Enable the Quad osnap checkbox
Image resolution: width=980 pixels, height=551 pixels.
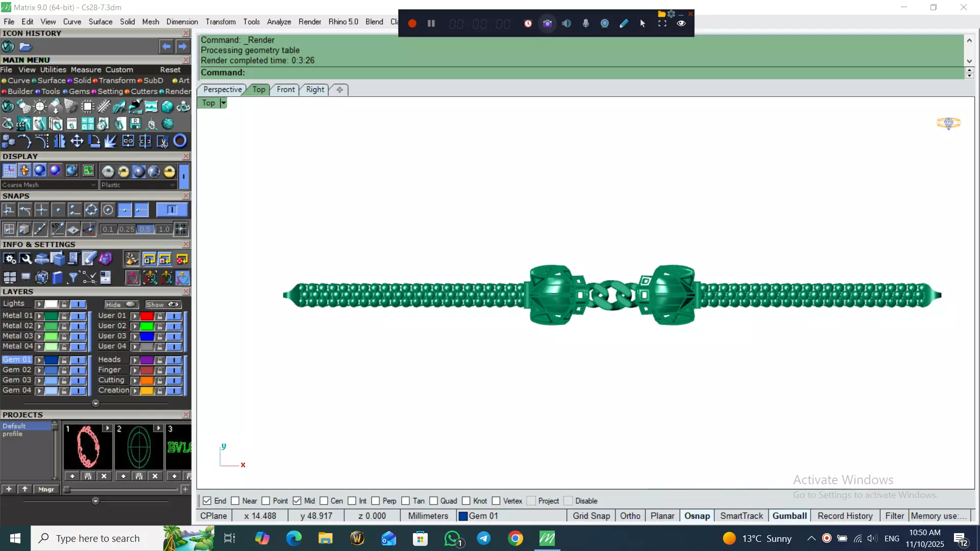[433, 501]
